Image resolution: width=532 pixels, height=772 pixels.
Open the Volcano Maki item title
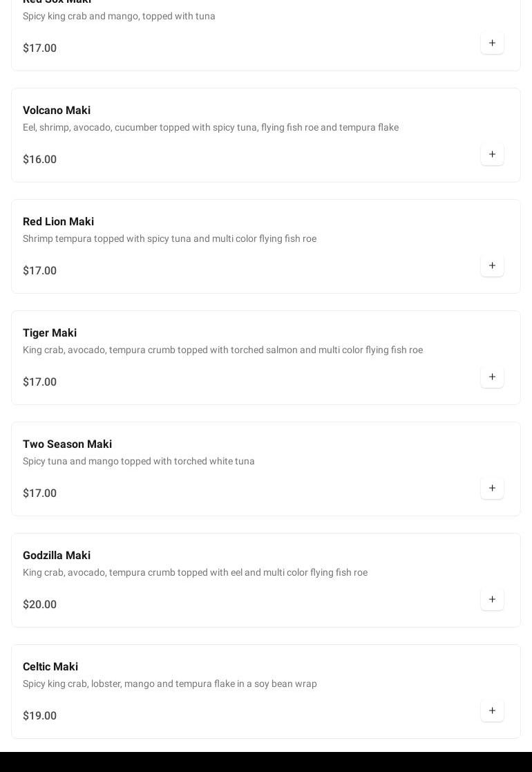tap(57, 111)
